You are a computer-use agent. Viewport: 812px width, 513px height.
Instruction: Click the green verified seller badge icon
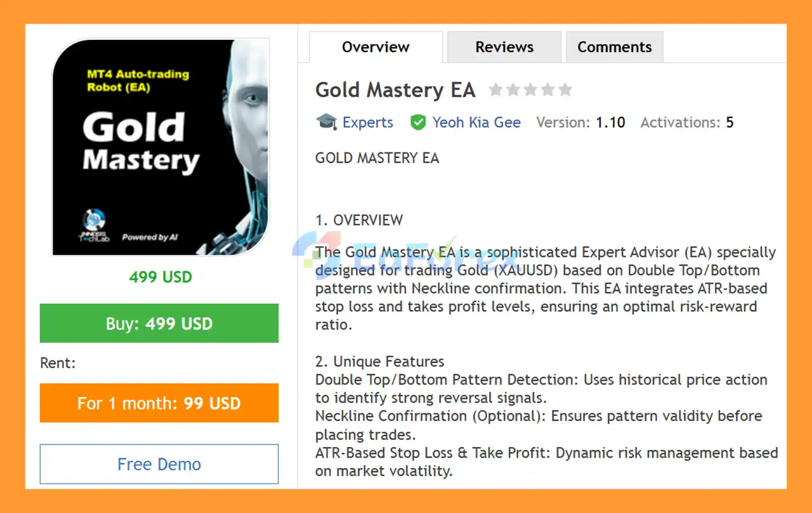click(x=419, y=122)
